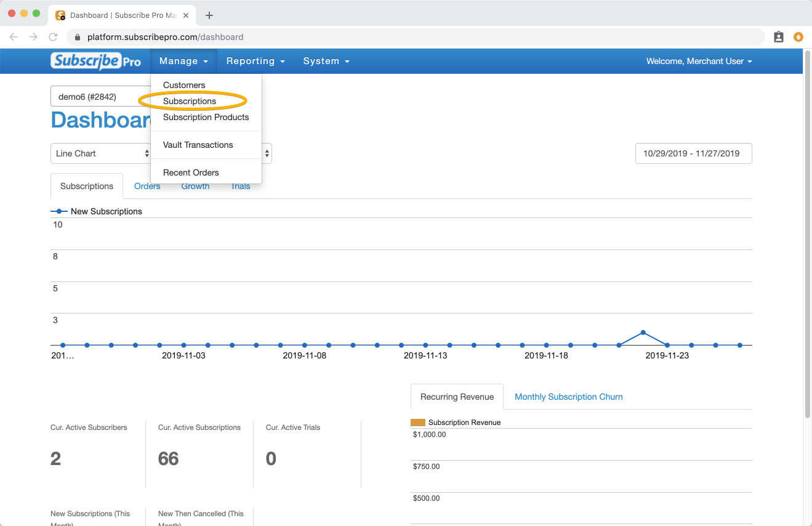Click the Subscribe Pro logo
This screenshot has width=812, height=526.
pos(96,61)
